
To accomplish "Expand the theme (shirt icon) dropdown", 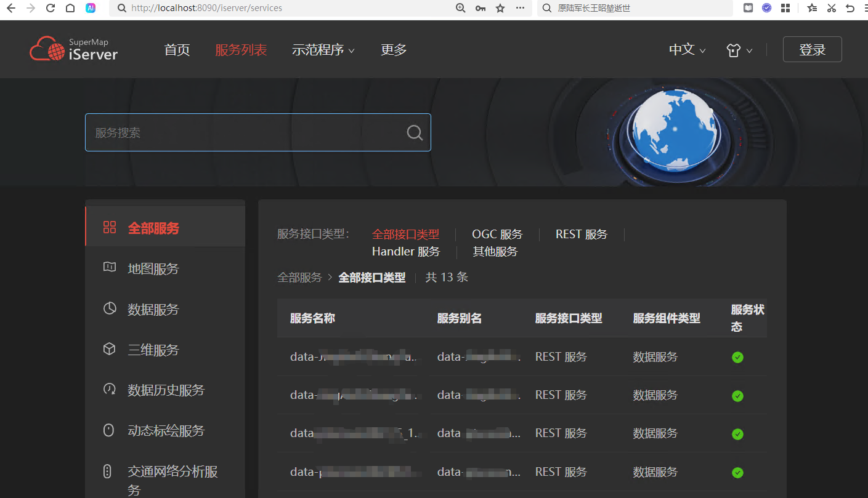I will 739,50.
